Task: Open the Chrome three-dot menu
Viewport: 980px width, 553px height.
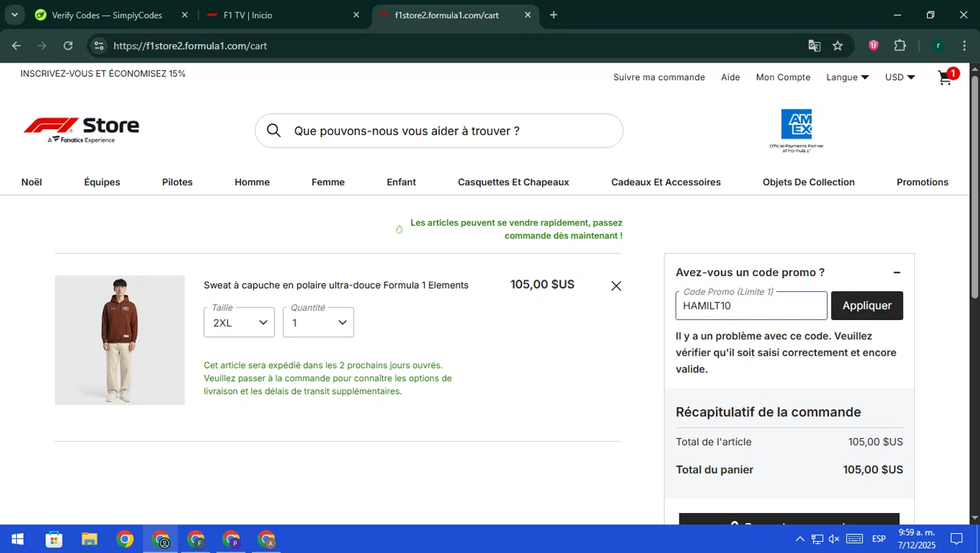Action: (x=964, y=46)
